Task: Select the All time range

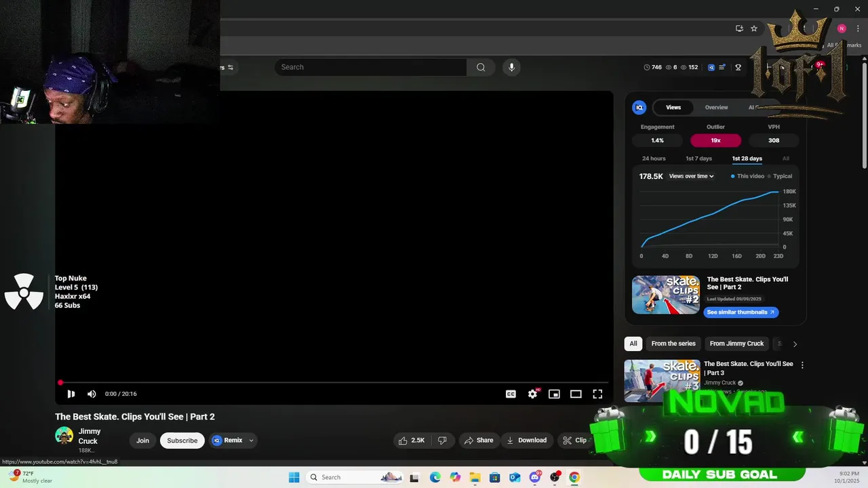Action: [x=786, y=159]
